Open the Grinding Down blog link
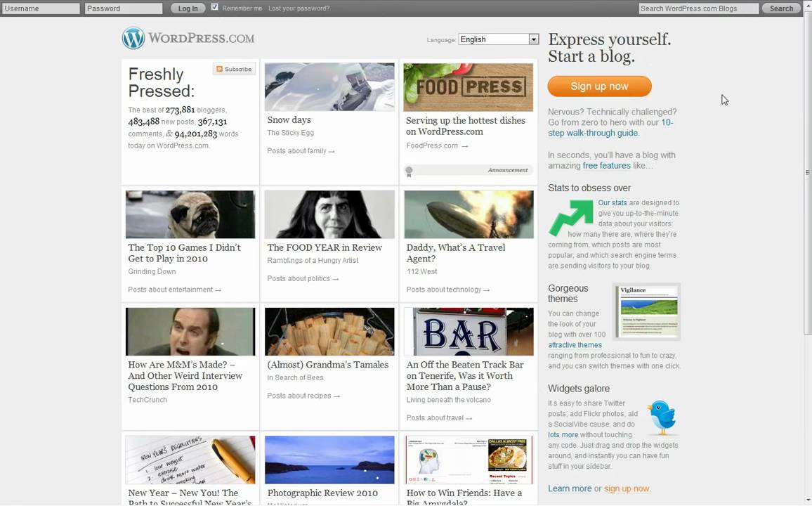 [x=152, y=272]
